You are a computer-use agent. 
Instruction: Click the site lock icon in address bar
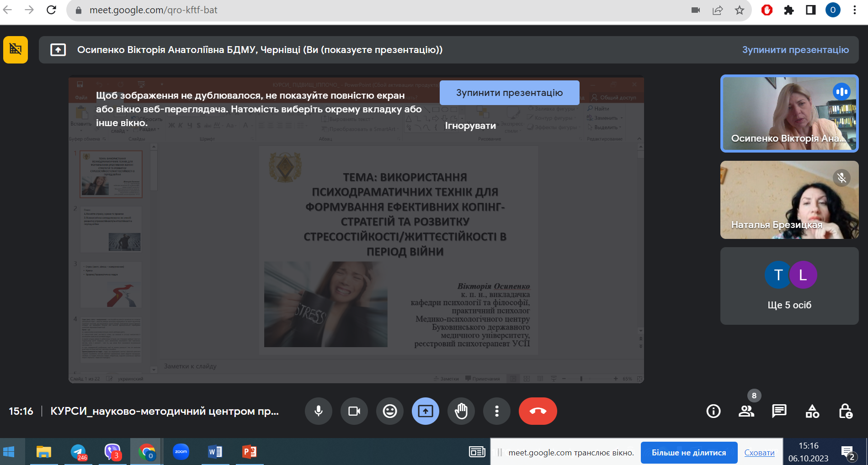[x=79, y=10]
